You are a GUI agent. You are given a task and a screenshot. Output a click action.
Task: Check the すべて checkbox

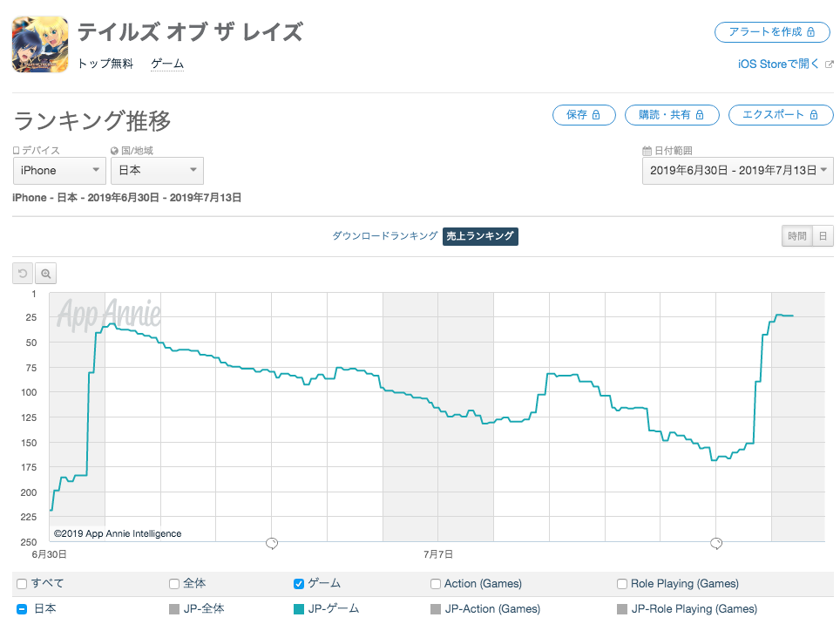22,584
